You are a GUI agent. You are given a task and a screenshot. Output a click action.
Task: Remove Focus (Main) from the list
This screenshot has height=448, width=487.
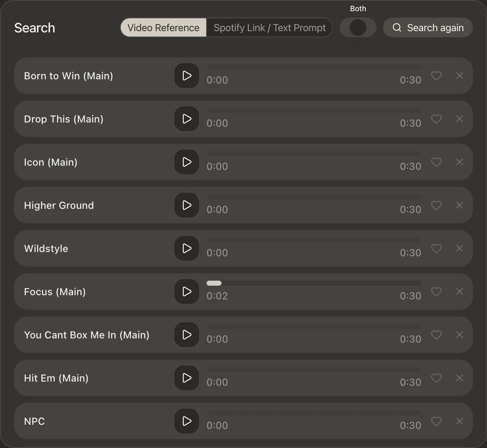coord(460,291)
